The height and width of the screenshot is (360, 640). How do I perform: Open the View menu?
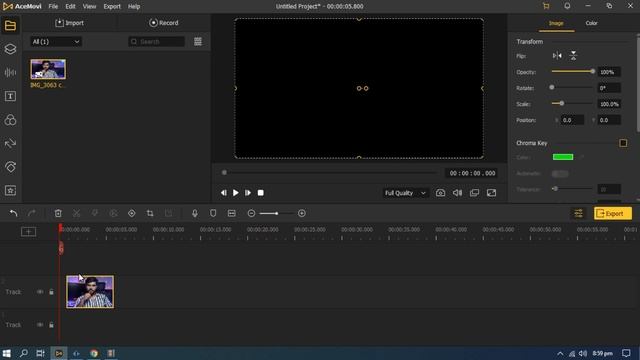[89, 7]
